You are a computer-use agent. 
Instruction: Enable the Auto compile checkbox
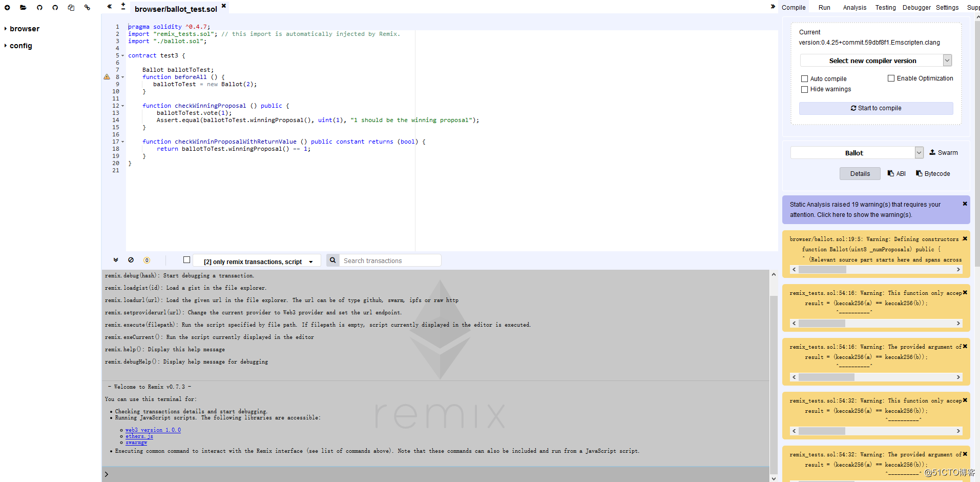(x=805, y=79)
